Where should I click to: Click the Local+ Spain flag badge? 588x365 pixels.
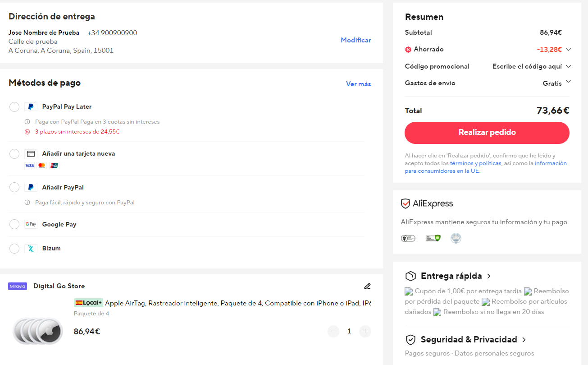click(89, 303)
